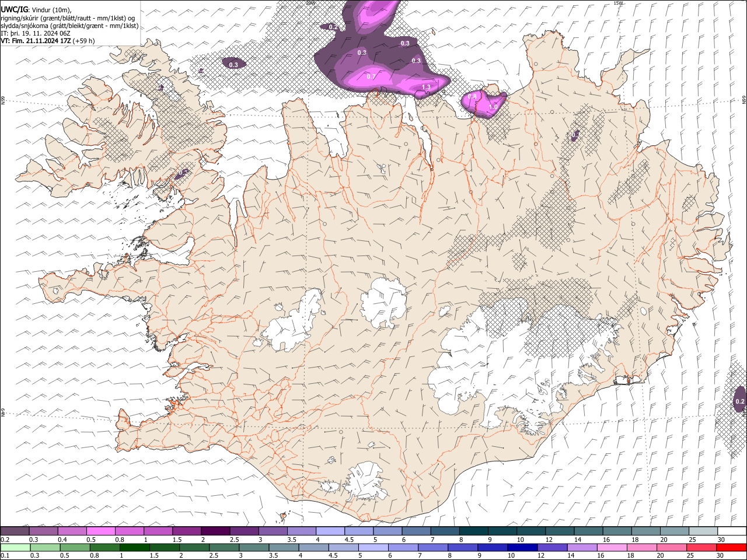
Task: Click the 0.8 label in the small magenta blob
Action: click(x=473, y=96)
